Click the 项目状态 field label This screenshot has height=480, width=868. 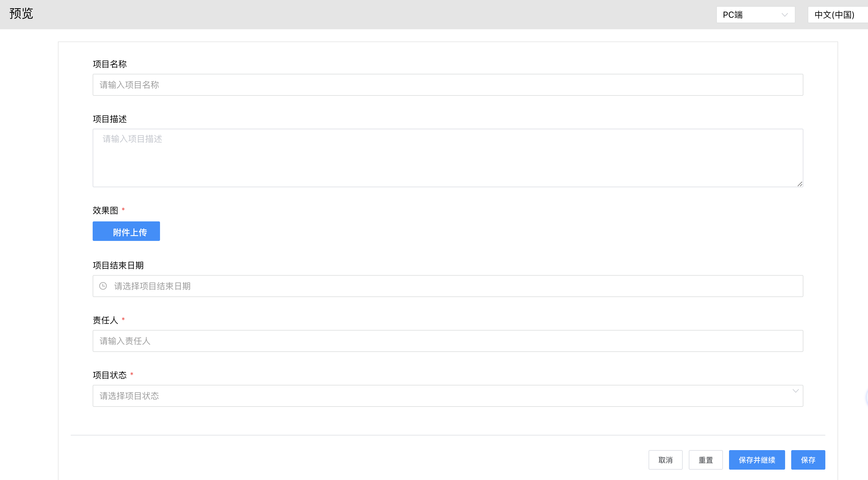[x=109, y=375]
